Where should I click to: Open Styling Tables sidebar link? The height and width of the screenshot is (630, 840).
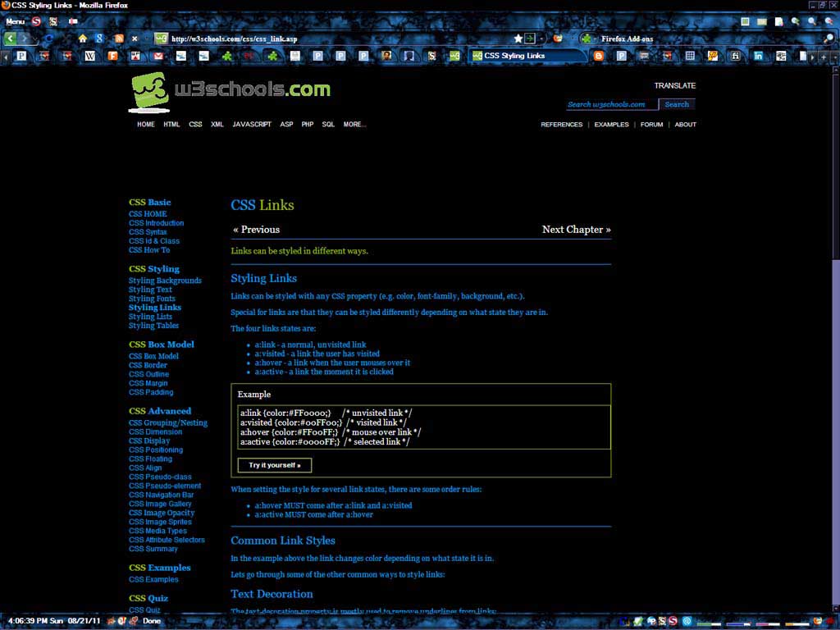153,325
